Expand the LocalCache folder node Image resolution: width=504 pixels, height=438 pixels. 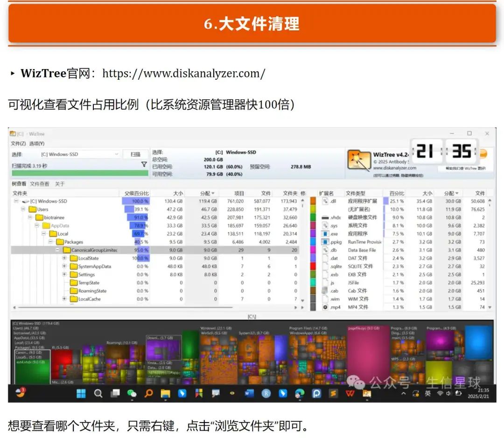coord(64,299)
